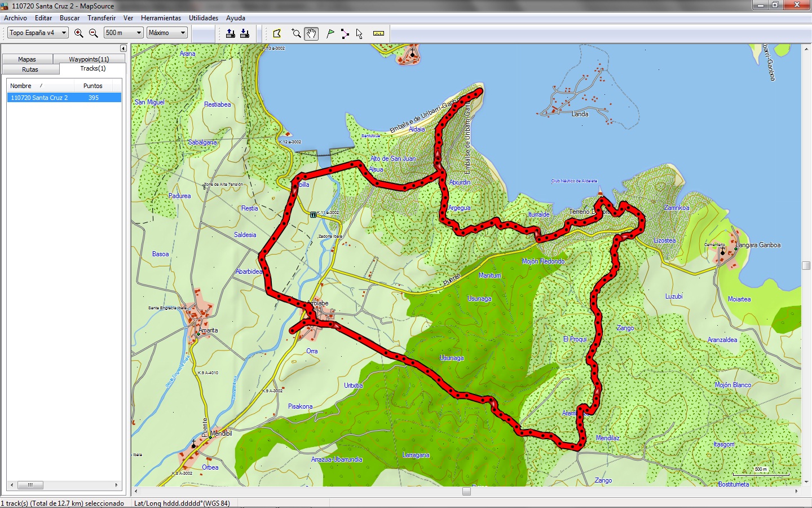Click Send to Device icon
The image size is (812, 508).
pos(231,33)
